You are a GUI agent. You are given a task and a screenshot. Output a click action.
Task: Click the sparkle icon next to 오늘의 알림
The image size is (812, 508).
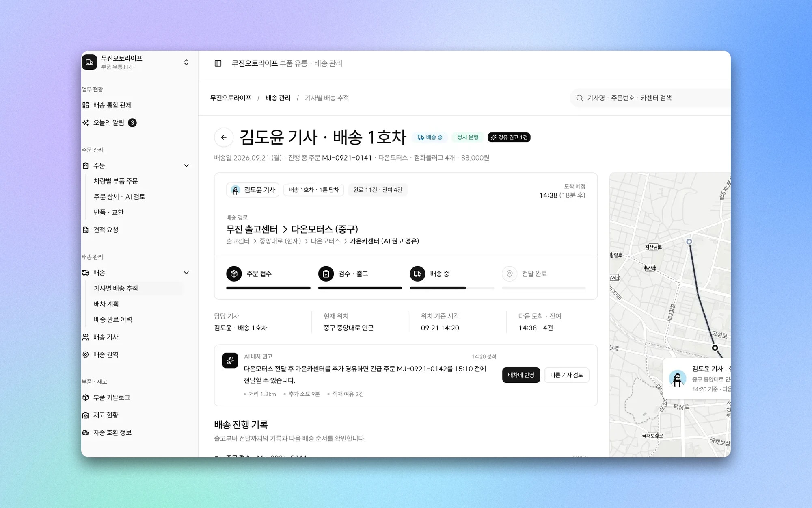86,123
